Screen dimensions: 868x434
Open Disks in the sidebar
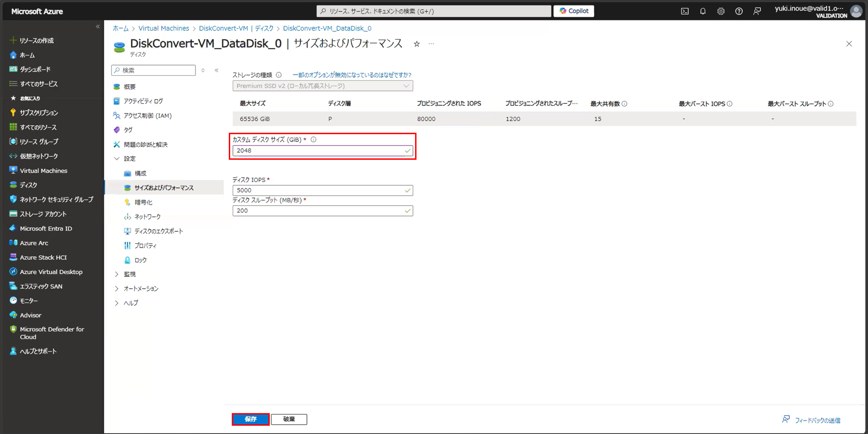tap(23, 185)
